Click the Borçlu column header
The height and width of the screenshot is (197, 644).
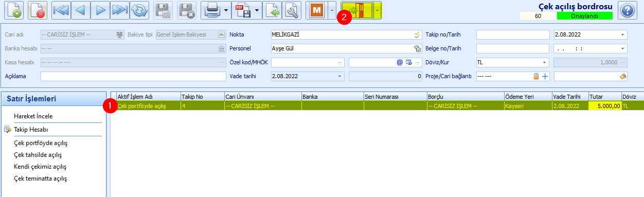pyautogui.click(x=466, y=97)
